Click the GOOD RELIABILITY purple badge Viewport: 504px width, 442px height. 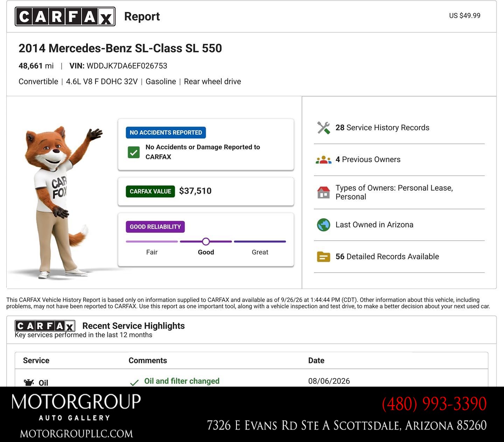coord(155,227)
